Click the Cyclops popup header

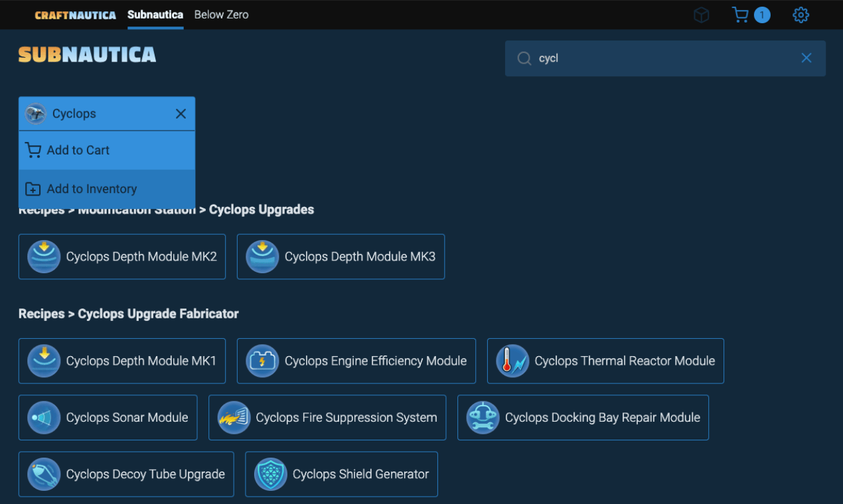tap(107, 113)
